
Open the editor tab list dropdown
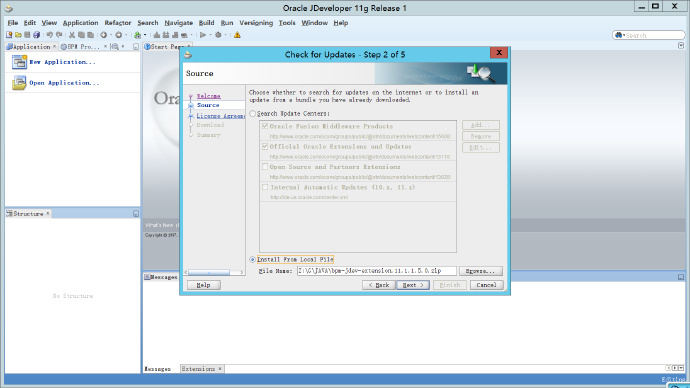681,46
